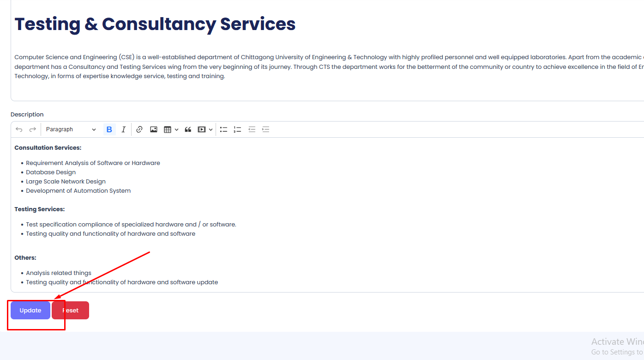The width and height of the screenshot is (644, 360).
Task: Click the decrease indent icon
Action: point(252,129)
